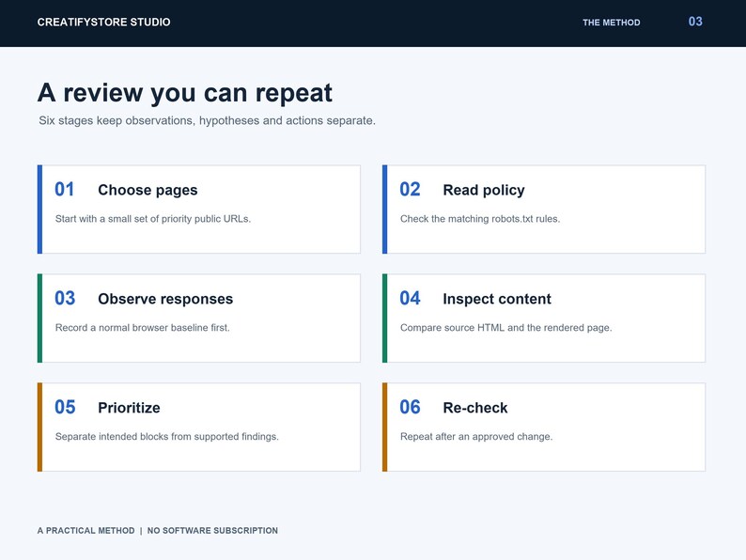
Task: Select the 'Choose pages' card heading
Action: (148, 190)
